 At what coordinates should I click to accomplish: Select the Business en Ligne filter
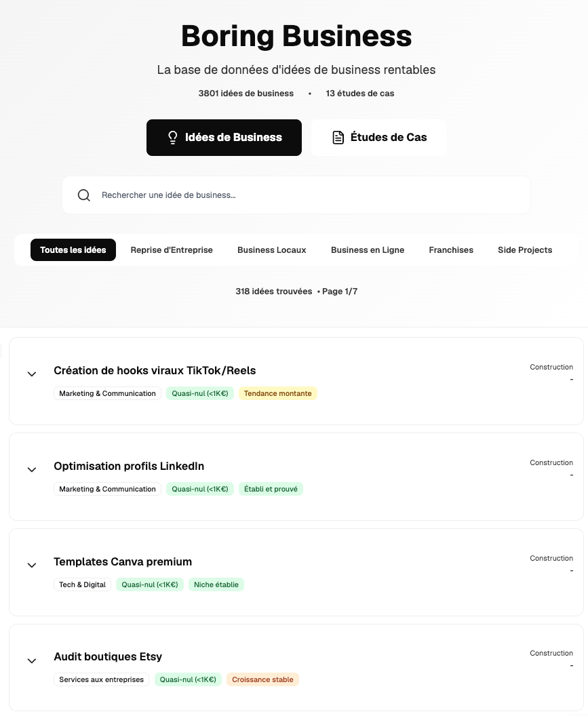368,250
